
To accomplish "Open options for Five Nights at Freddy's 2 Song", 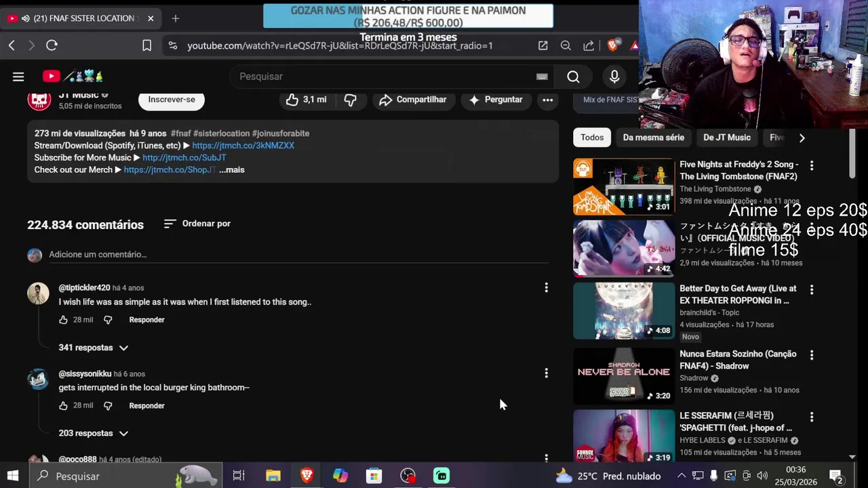I will (x=811, y=165).
